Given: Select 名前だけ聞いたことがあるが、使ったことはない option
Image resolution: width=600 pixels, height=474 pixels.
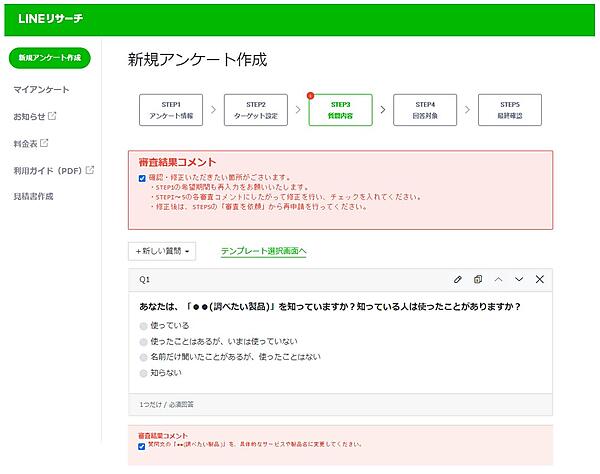Looking at the screenshot, I should click(x=145, y=357).
